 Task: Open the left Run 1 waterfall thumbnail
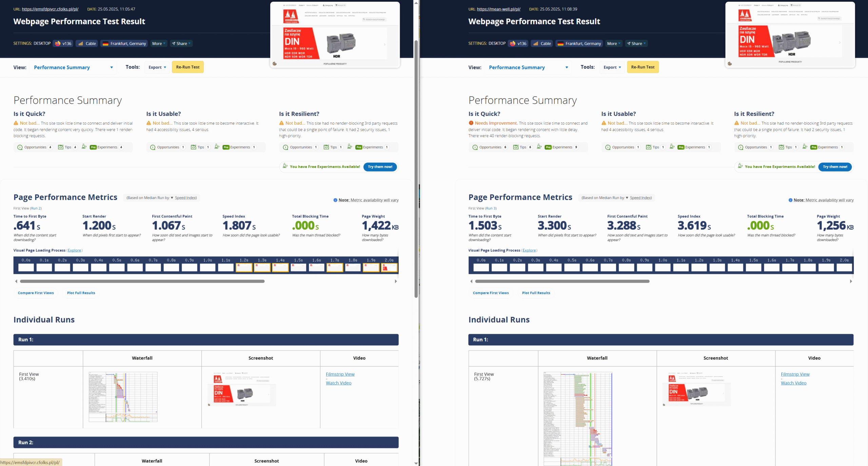123,397
